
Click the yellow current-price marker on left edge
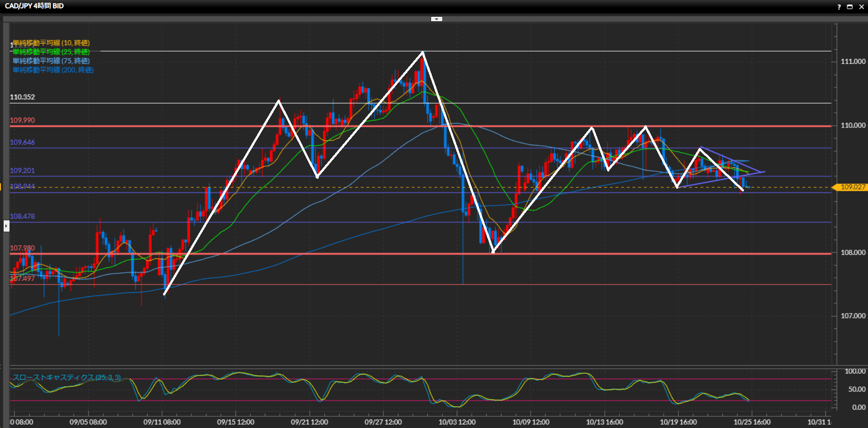tap(1, 187)
